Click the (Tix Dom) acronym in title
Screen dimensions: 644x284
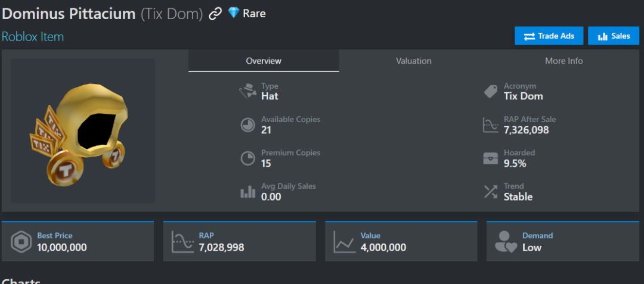[172, 14]
